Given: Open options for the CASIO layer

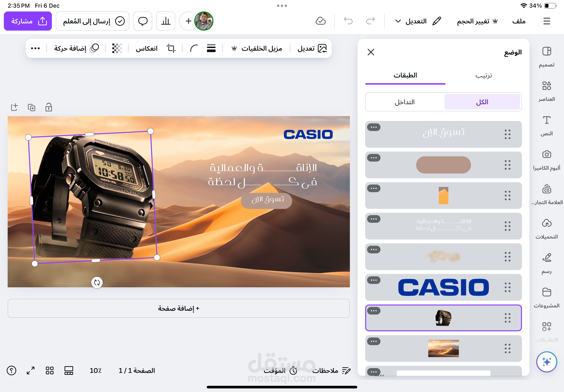Looking at the screenshot, I should (x=374, y=280).
